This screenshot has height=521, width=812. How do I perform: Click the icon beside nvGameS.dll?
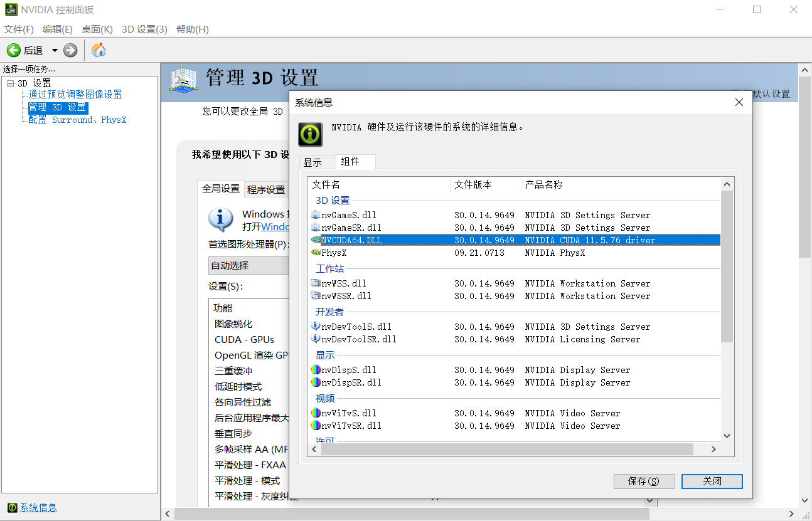click(316, 215)
